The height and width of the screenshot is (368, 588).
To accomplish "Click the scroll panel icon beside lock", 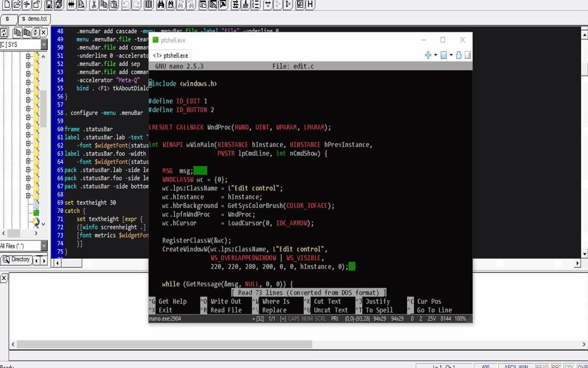I will (468, 55).
